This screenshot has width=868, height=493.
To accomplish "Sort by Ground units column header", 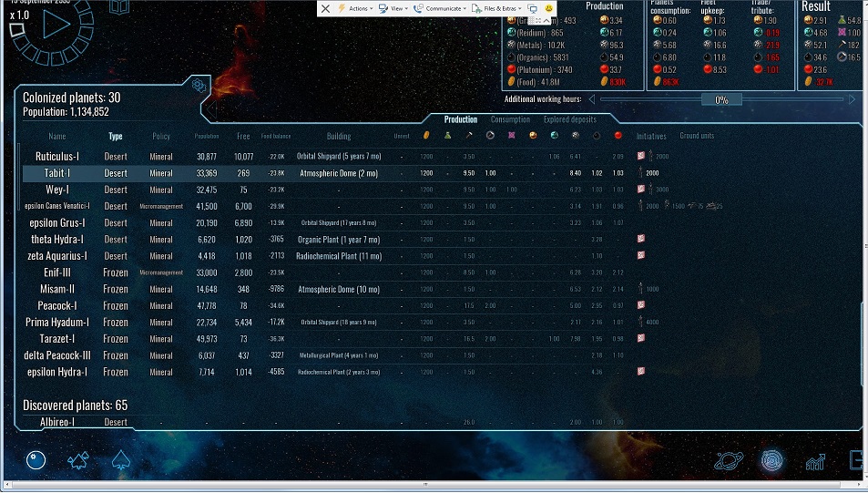I will [697, 135].
